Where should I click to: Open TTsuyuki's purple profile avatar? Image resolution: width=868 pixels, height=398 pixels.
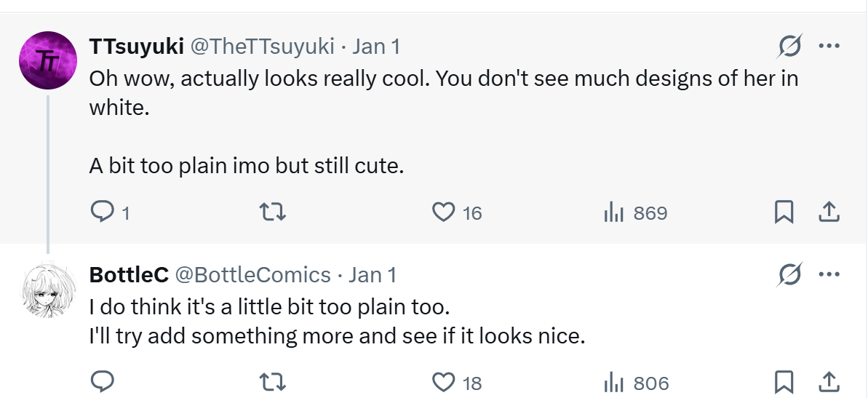(47, 60)
